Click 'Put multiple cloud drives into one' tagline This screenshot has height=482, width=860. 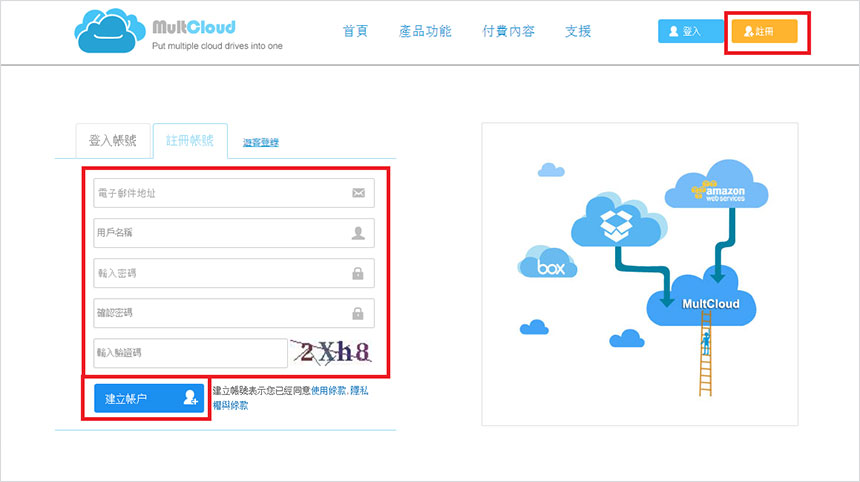pos(217,46)
